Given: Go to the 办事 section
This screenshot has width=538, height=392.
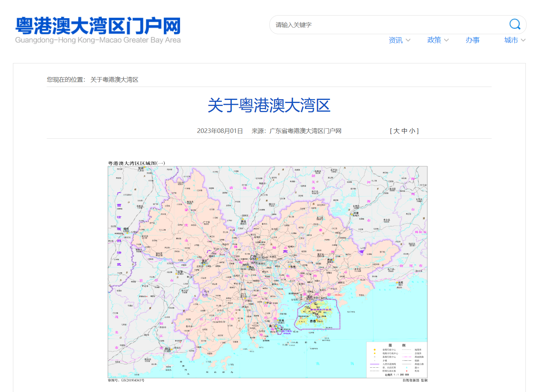Looking at the screenshot, I should [x=473, y=40].
